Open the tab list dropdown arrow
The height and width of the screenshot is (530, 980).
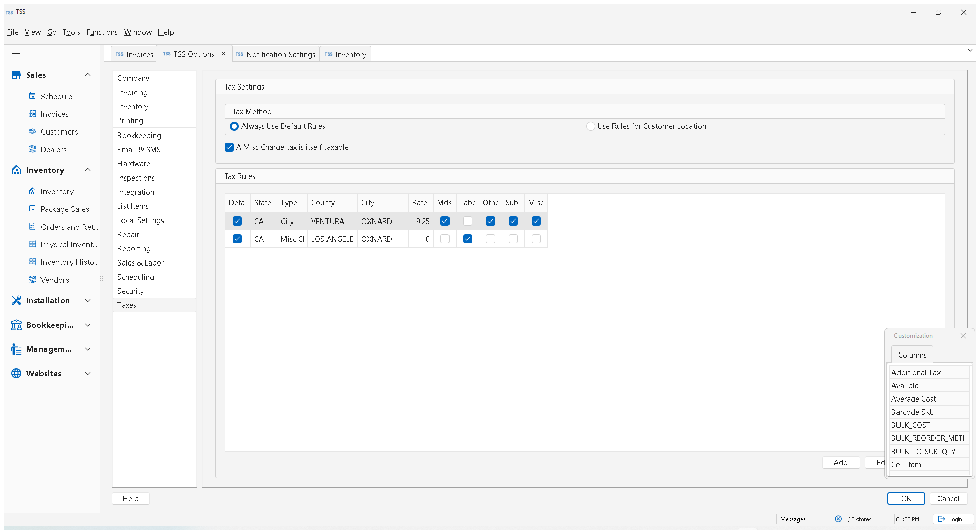pyautogui.click(x=970, y=50)
